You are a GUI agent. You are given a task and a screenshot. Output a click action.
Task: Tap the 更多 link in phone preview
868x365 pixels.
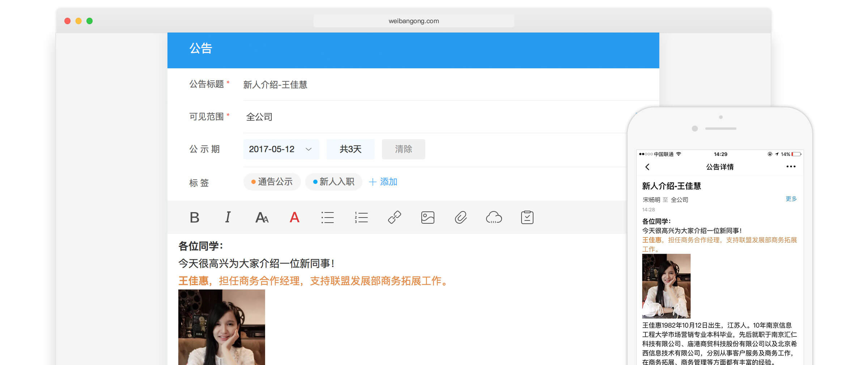pyautogui.click(x=791, y=199)
